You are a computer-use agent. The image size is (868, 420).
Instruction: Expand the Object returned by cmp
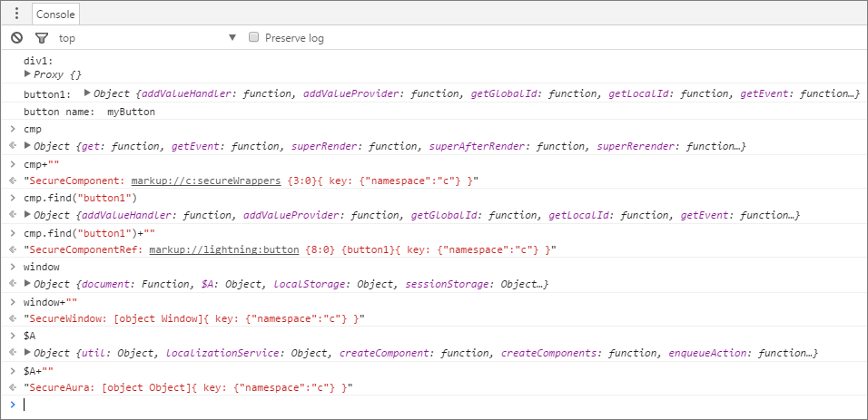point(27,146)
